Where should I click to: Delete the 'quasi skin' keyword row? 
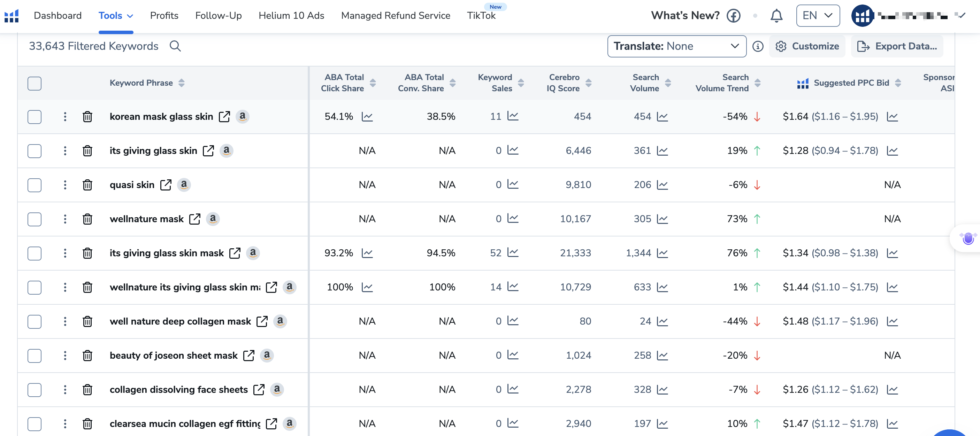[x=87, y=185]
